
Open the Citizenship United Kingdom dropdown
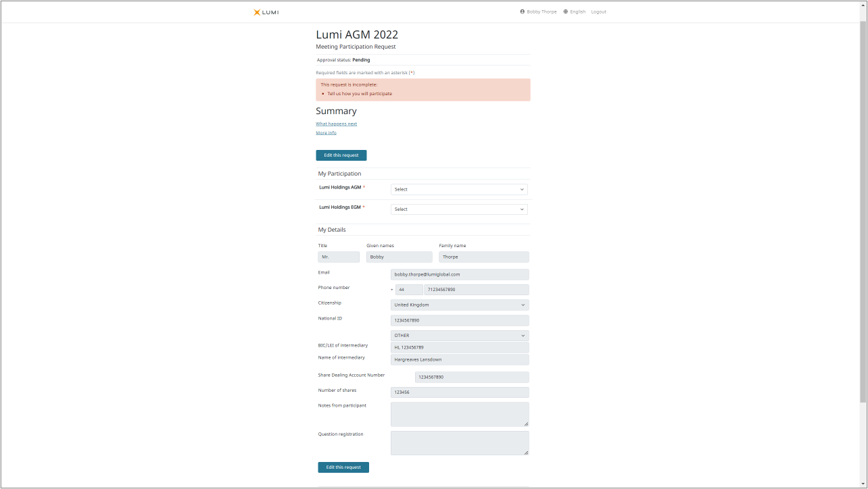460,305
